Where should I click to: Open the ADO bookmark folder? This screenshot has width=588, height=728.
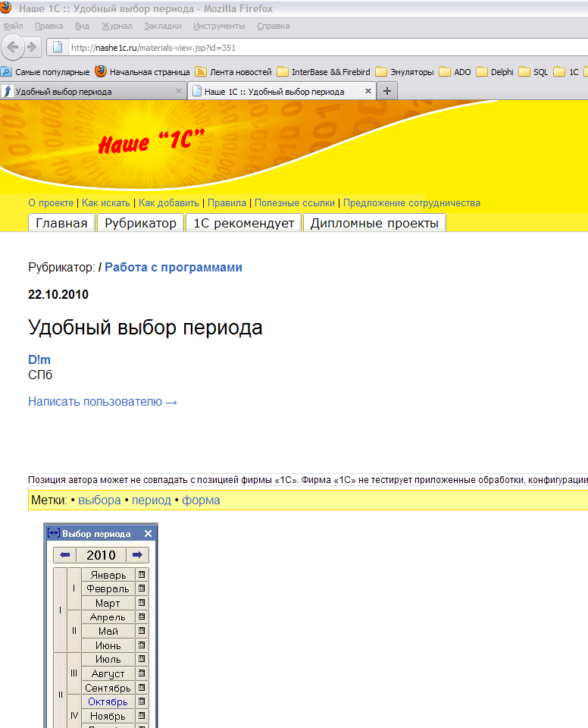[455, 72]
